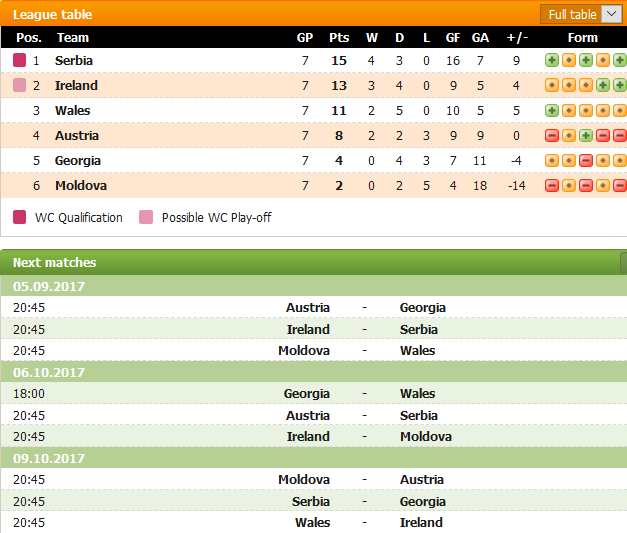Click the Full table selector label
Image resolution: width=627 pixels, height=533 pixels.
click(572, 15)
